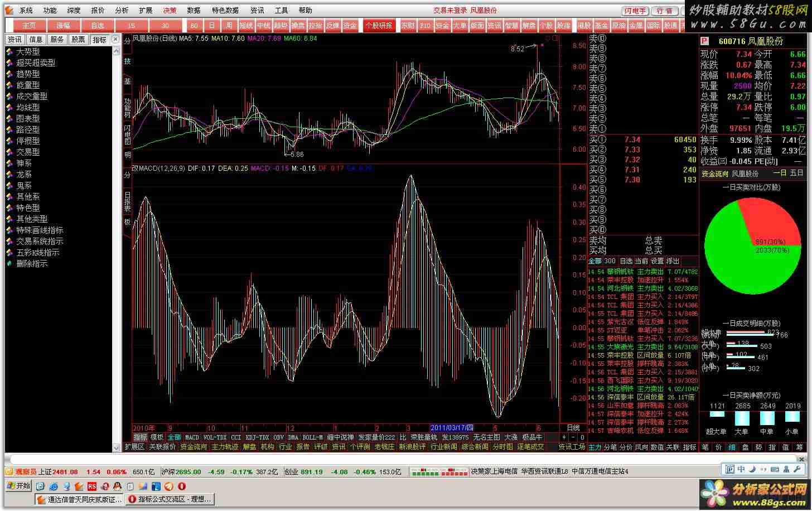Image resolution: width=812 pixels, height=511 pixels.
Task: Click the 个股研报 toolbar button
Action: coord(379,25)
